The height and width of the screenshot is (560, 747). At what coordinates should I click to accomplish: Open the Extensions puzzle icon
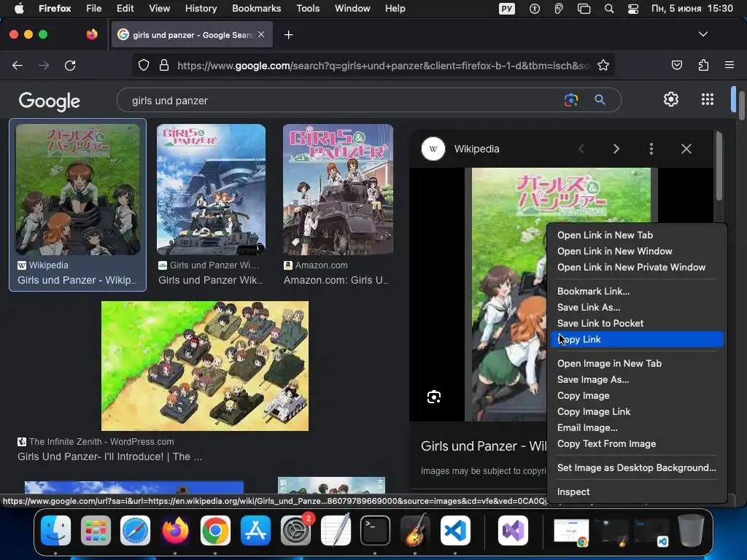(703, 65)
